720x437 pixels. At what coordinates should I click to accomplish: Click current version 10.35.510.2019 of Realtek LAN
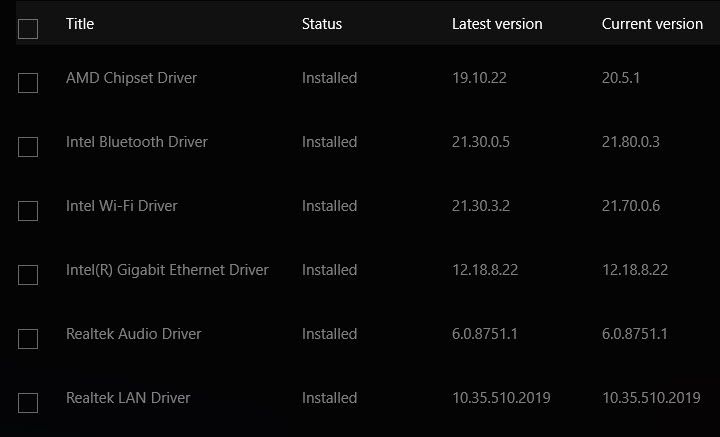point(651,398)
